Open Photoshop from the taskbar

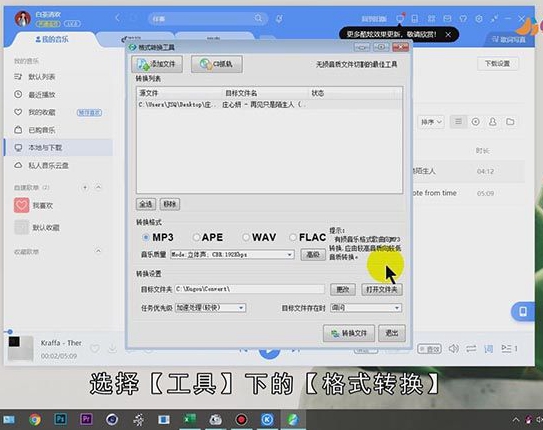[x=60, y=419]
